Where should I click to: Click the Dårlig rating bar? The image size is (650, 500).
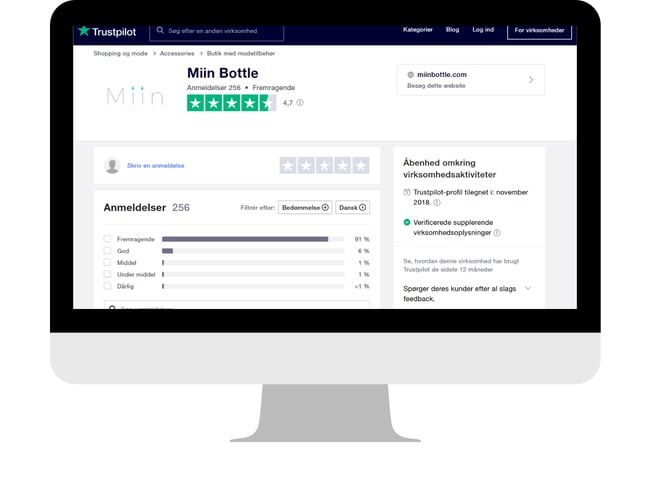pos(253,286)
